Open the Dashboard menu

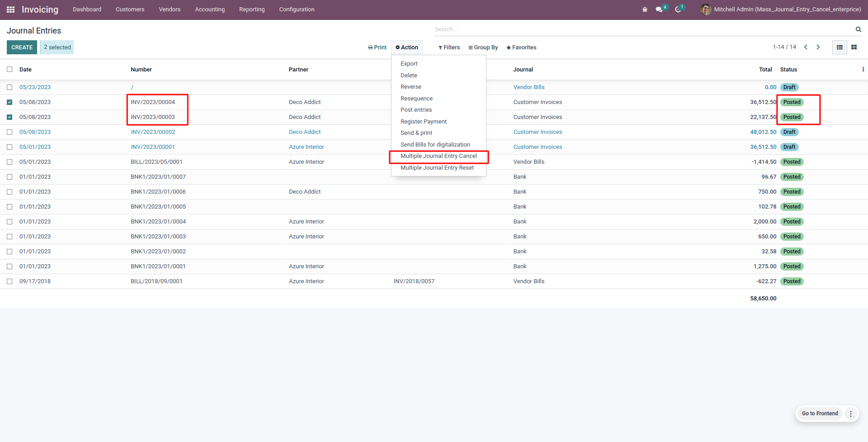87,10
